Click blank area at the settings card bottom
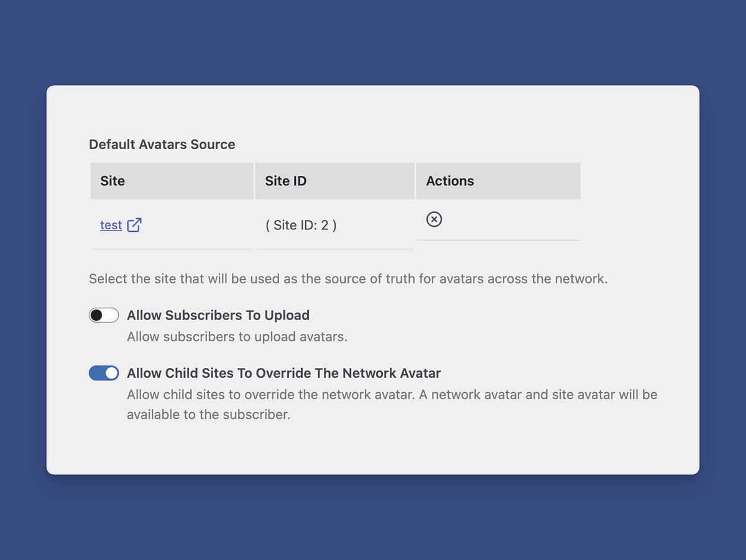Viewport: 746px width, 560px height. pos(373,451)
